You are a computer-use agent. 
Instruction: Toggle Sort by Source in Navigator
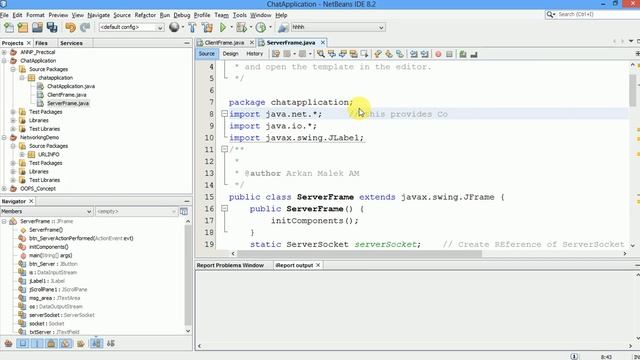tap(111, 344)
